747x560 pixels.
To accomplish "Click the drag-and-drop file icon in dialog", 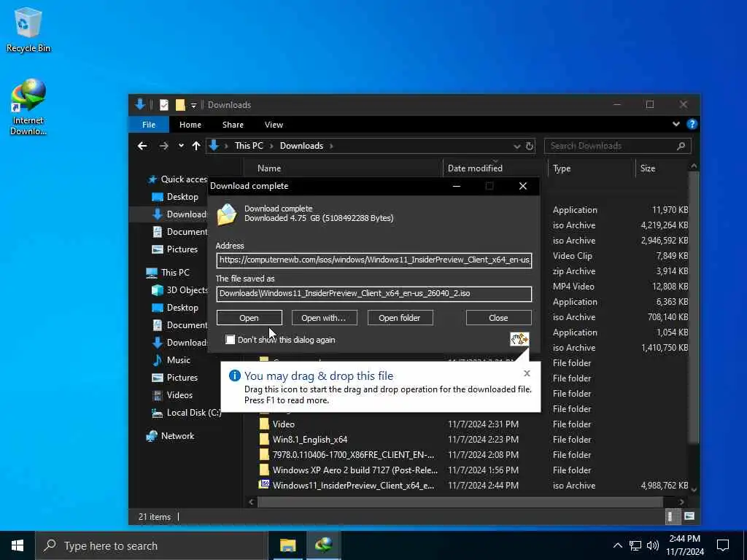I will click(519, 339).
